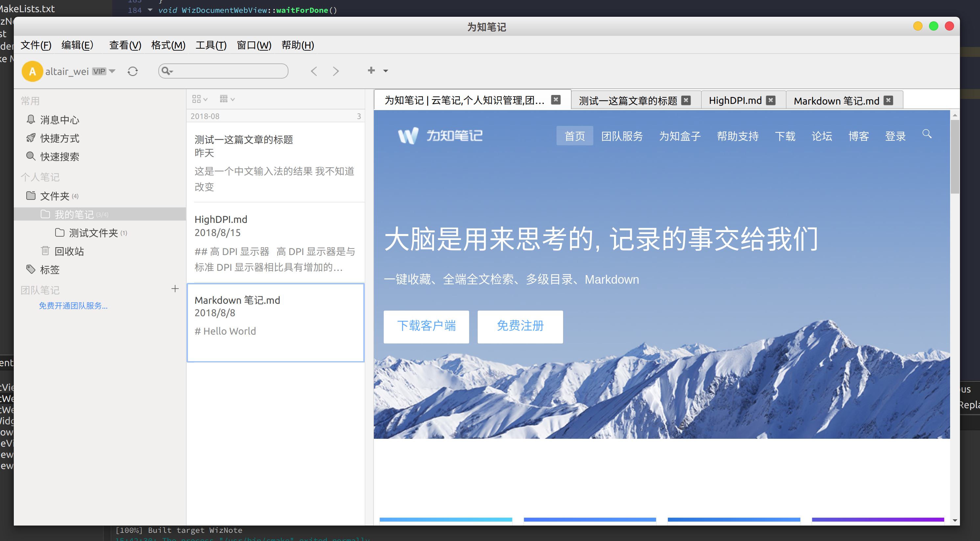
Task: Open the 窗口(W) menu
Action: (254, 45)
